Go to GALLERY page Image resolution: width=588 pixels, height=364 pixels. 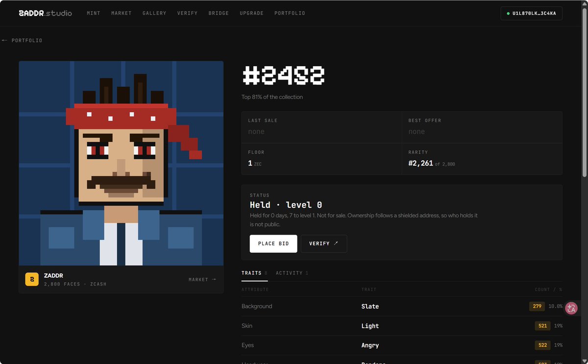pyautogui.click(x=154, y=13)
